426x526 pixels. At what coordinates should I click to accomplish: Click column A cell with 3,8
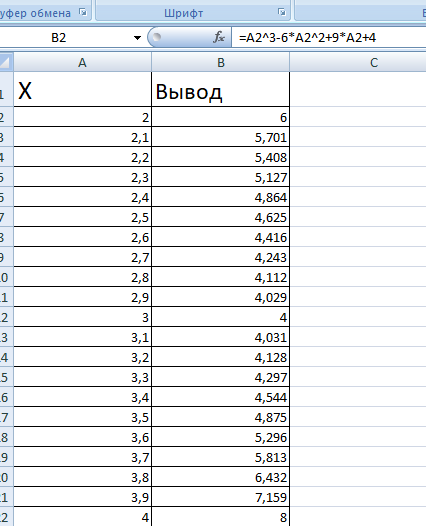[x=83, y=477]
